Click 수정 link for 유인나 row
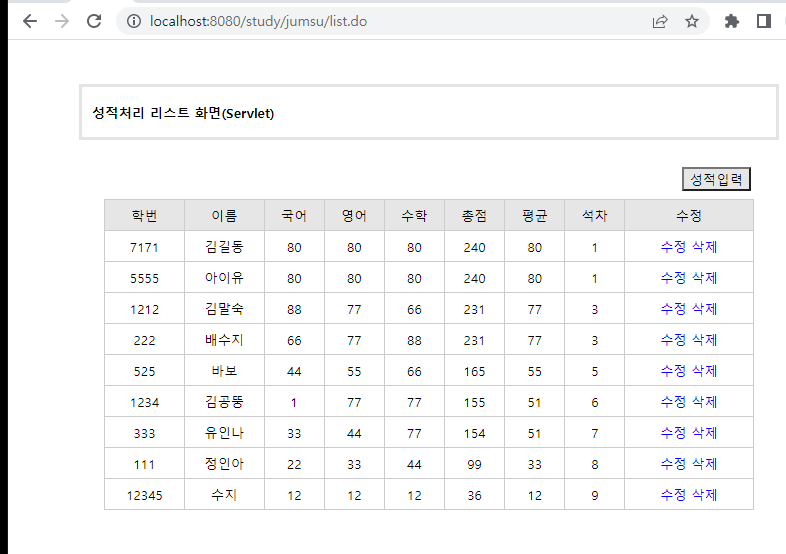The image size is (786, 554). pos(673,433)
